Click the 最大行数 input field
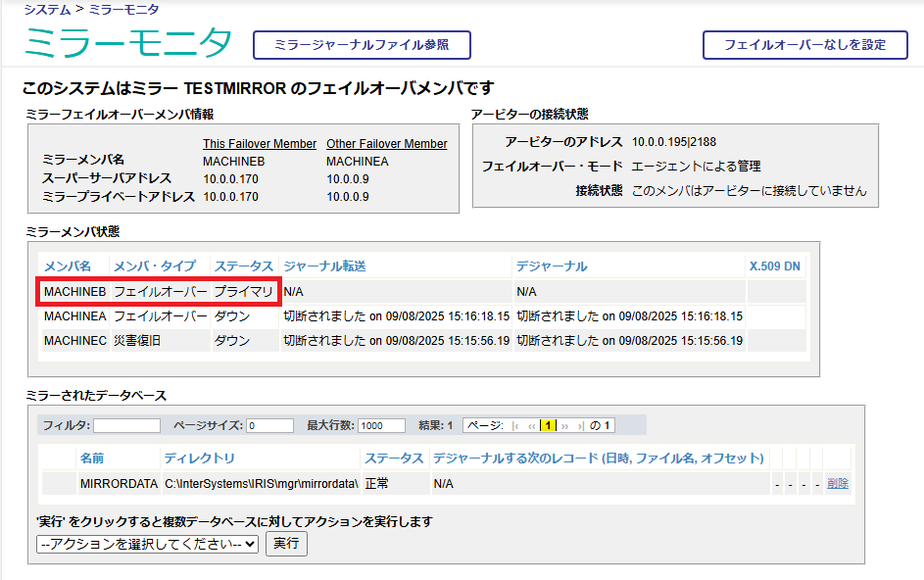This screenshot has width=924, height=580. pos(381,426)
